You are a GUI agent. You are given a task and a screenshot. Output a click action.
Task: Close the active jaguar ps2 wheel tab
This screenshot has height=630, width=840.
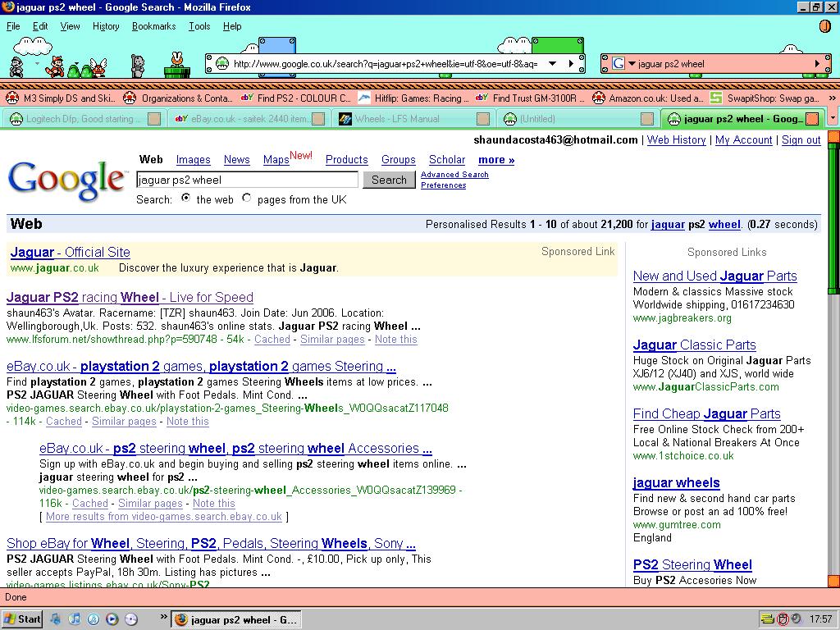point(812,119)
